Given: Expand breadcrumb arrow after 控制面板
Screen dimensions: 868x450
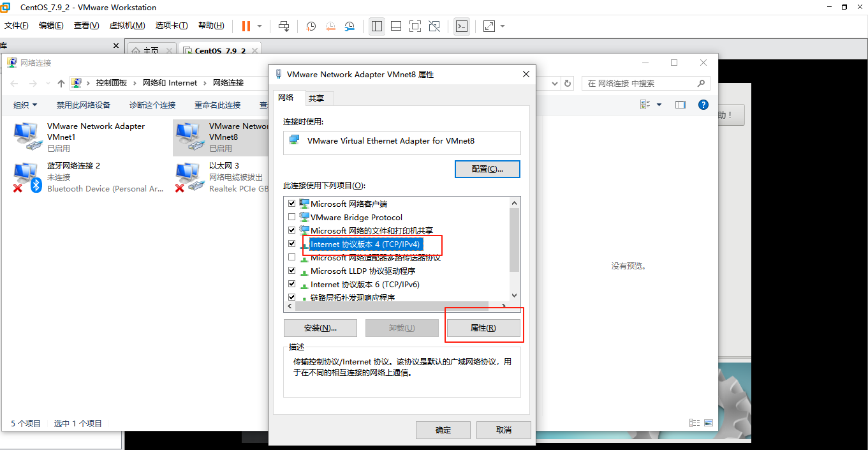Looking at the screenshot, I should coord(135,83).
